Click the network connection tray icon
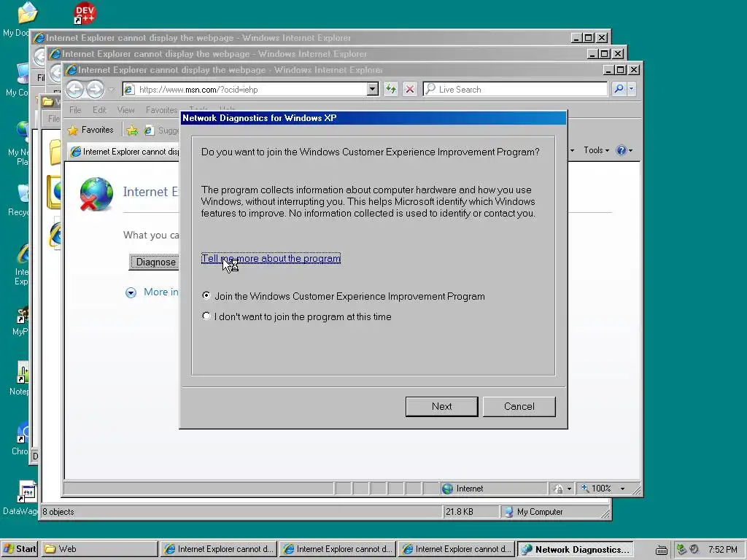Viewport: 747px width, 560px height. pos(682,550)
